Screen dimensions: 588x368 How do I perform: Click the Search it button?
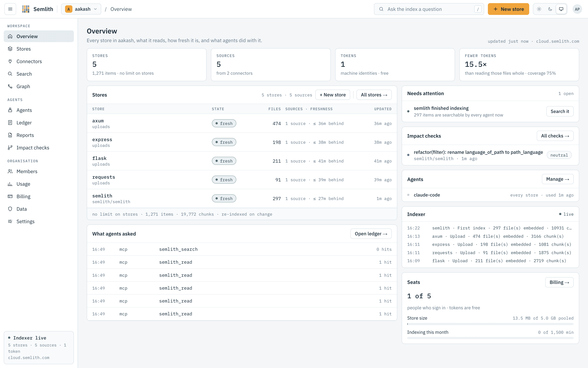tap(560, 111)
